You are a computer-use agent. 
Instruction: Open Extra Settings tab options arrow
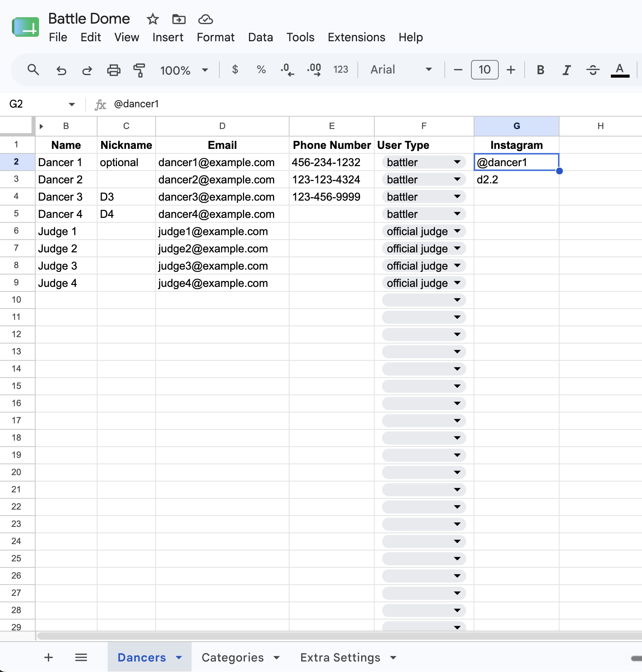393,657
